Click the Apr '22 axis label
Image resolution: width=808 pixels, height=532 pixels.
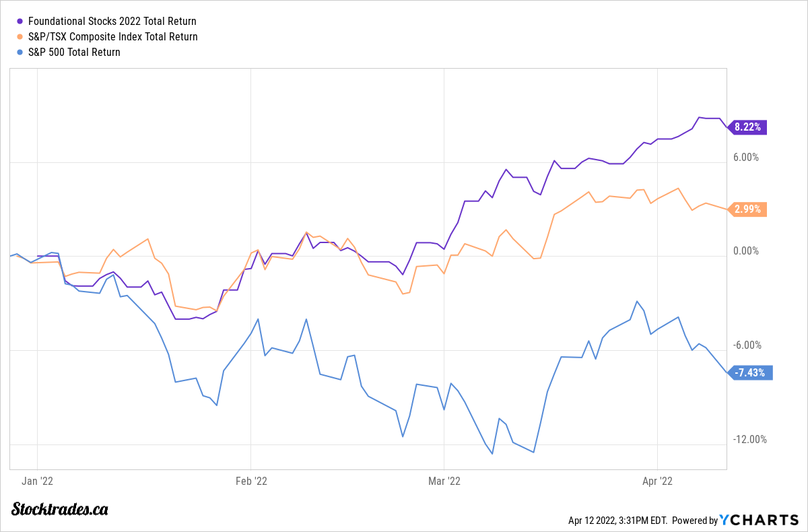point(657,481)
